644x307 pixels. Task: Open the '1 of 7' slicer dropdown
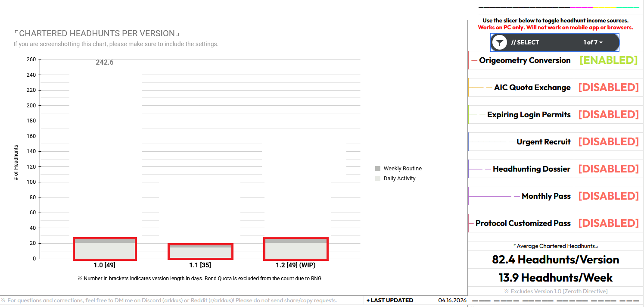coord(593,42)
